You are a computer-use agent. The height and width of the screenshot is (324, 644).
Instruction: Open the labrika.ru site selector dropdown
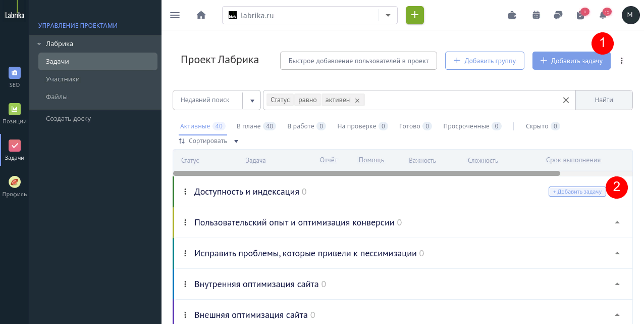[x=388, y=15]
